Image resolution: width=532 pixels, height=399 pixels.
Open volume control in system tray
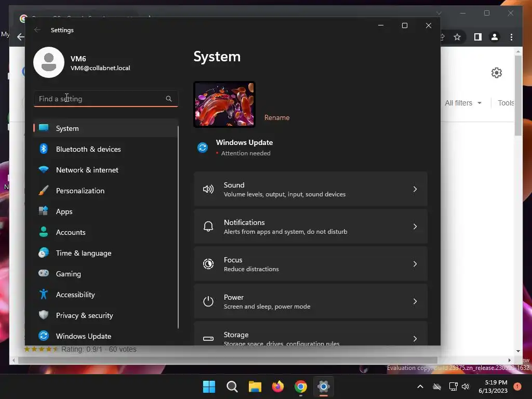pos(465,387)
